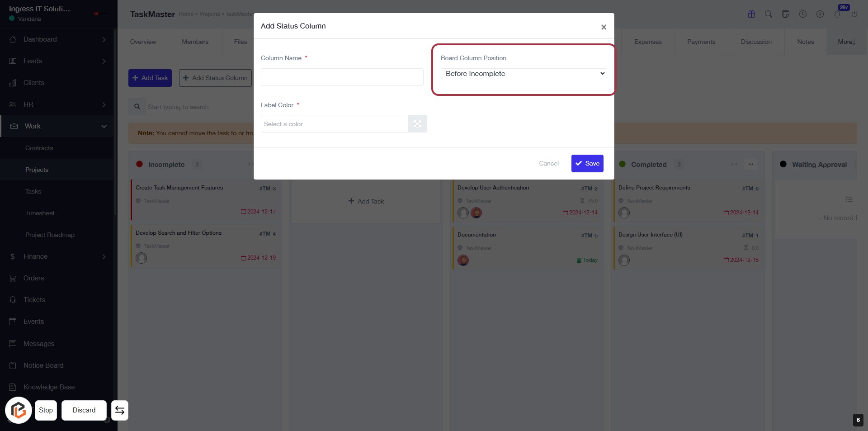Open the label color picker swatch
868x431 pixels.
(x=418, y=124)
